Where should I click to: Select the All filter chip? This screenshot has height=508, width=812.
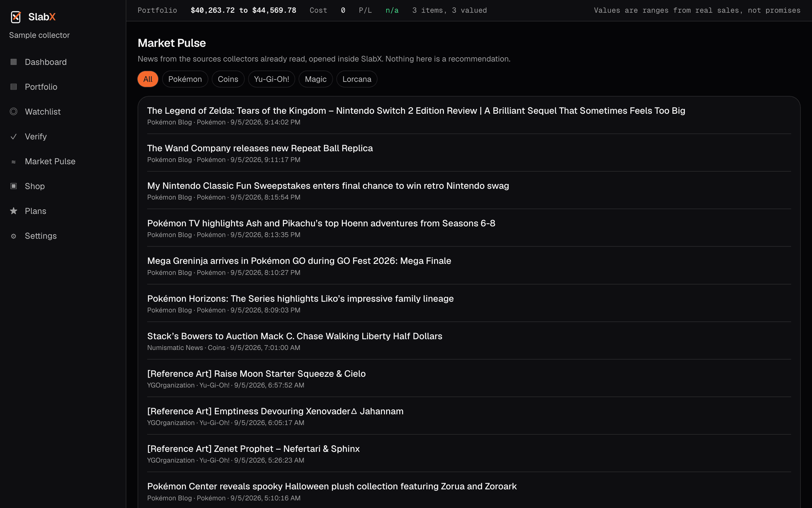pos(148,79)
